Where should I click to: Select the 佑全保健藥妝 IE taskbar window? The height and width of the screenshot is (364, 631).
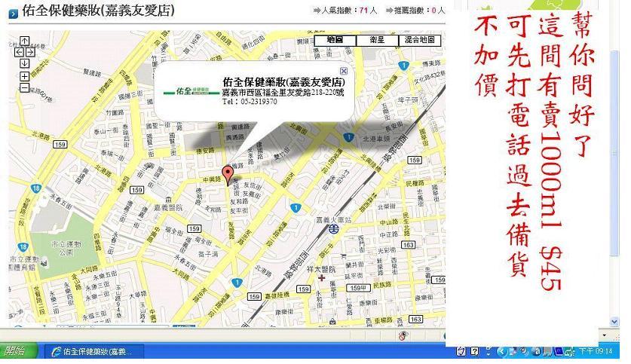[x=90, y=352]
